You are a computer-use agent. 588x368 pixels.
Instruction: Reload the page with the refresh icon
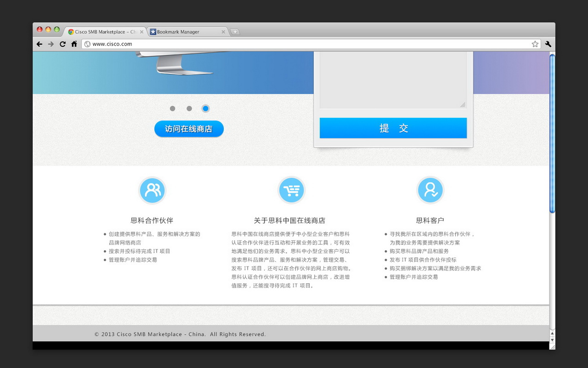[x=62, y=44]
